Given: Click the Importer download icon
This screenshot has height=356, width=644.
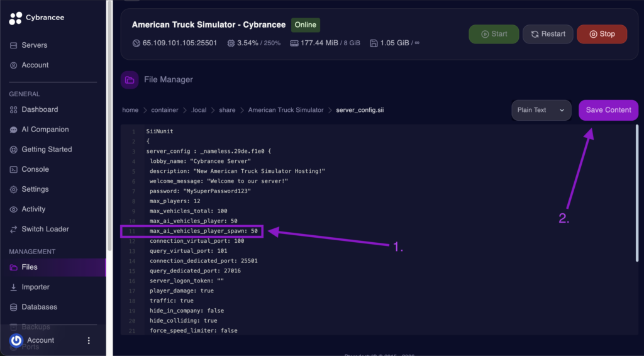Looking at the screenshot, I should (x=14, y=287).
